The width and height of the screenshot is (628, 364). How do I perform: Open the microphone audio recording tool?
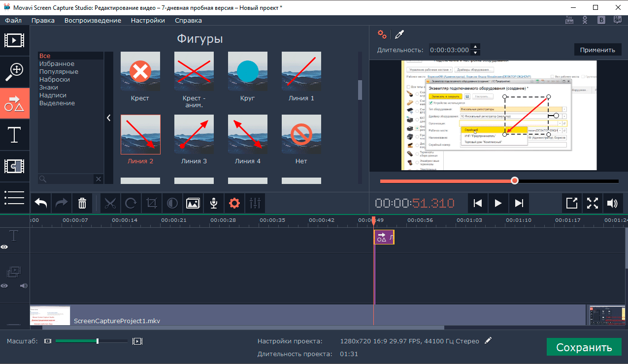pos(214,203)
